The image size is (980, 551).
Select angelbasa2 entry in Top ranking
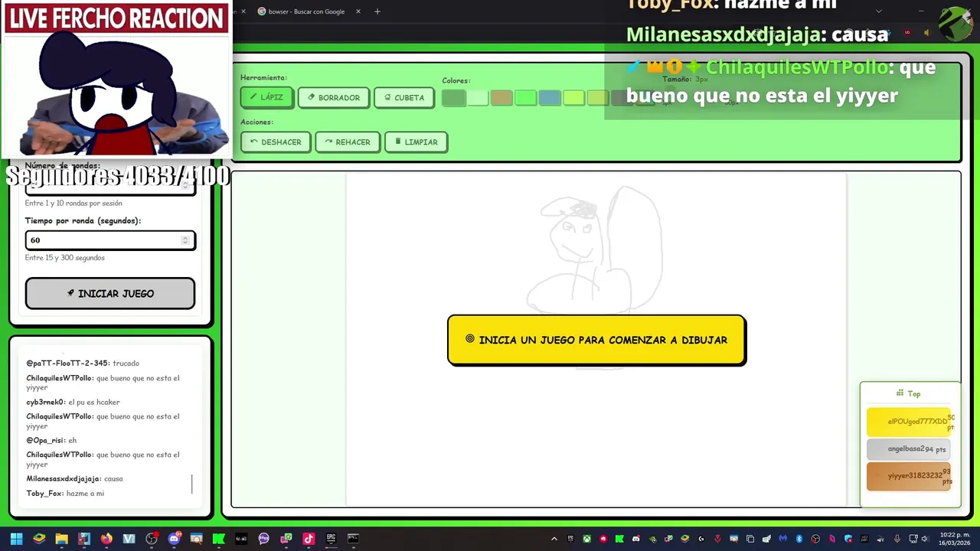(x=909, y=449)
